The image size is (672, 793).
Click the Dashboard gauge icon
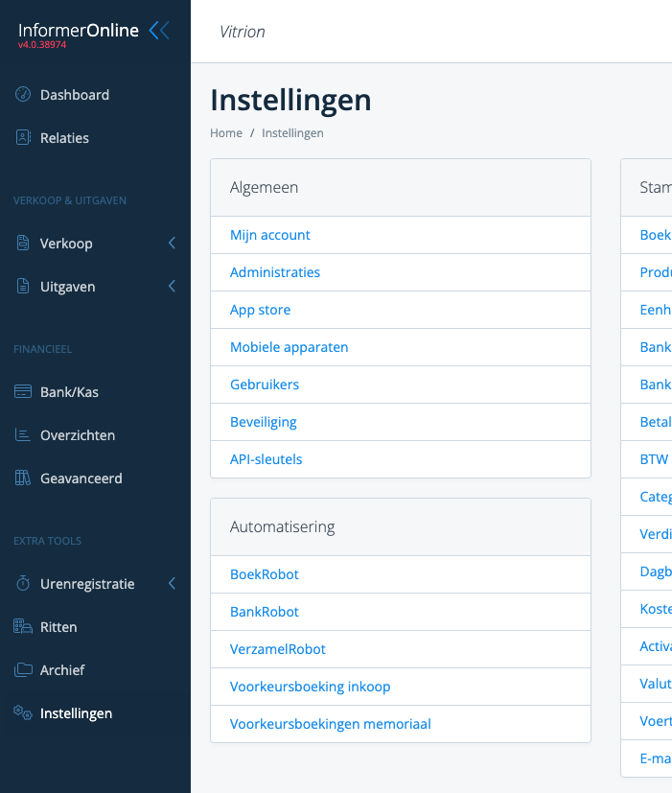pyautogui.click(x=23, y=95)
